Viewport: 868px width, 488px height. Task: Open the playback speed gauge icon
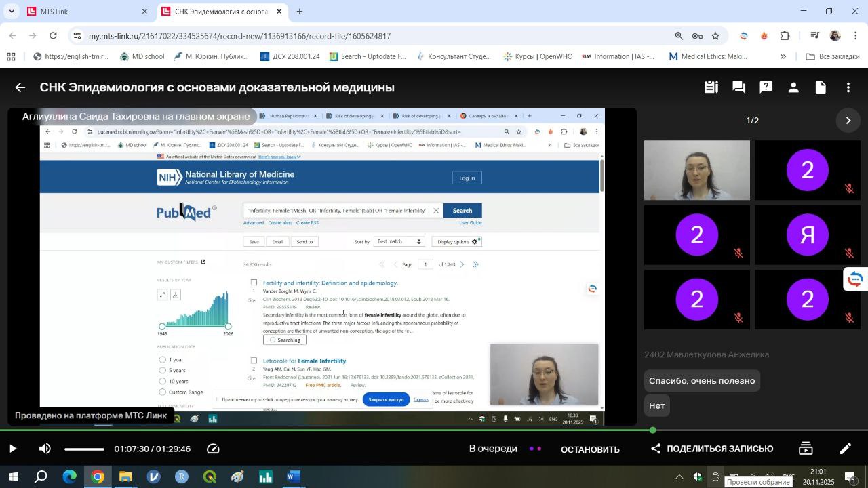click(x=213, y=449)
